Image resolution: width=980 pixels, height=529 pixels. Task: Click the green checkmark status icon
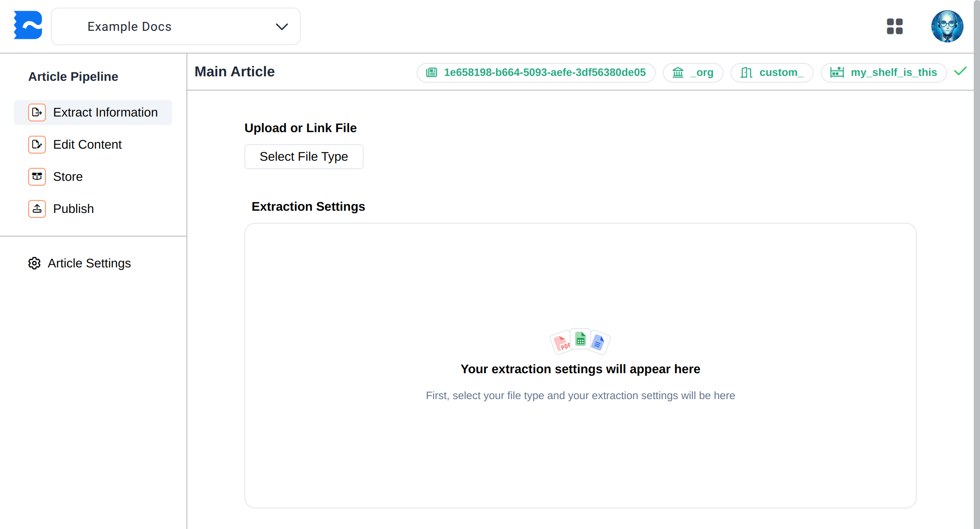(x=960, y=71)
